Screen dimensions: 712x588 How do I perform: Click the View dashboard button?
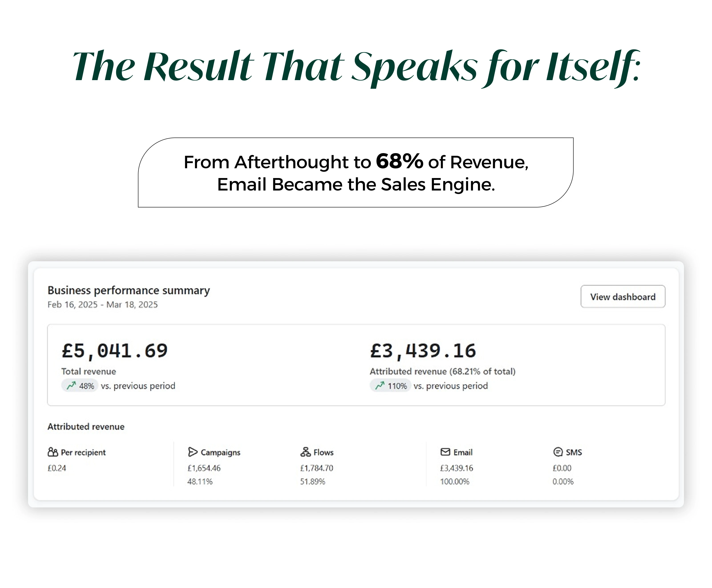point(622,297)
